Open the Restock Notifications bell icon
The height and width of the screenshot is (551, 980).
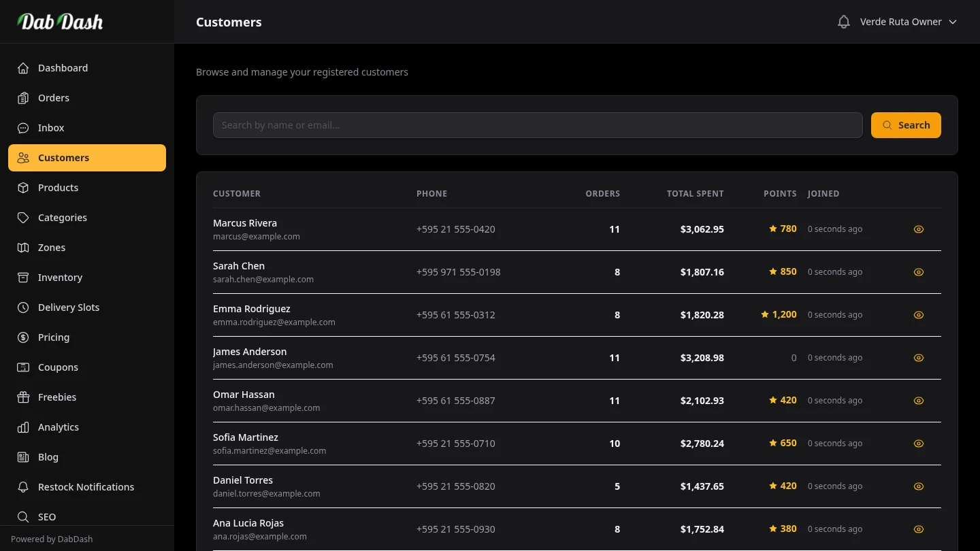pyautogui.click(x=23, y=486)
